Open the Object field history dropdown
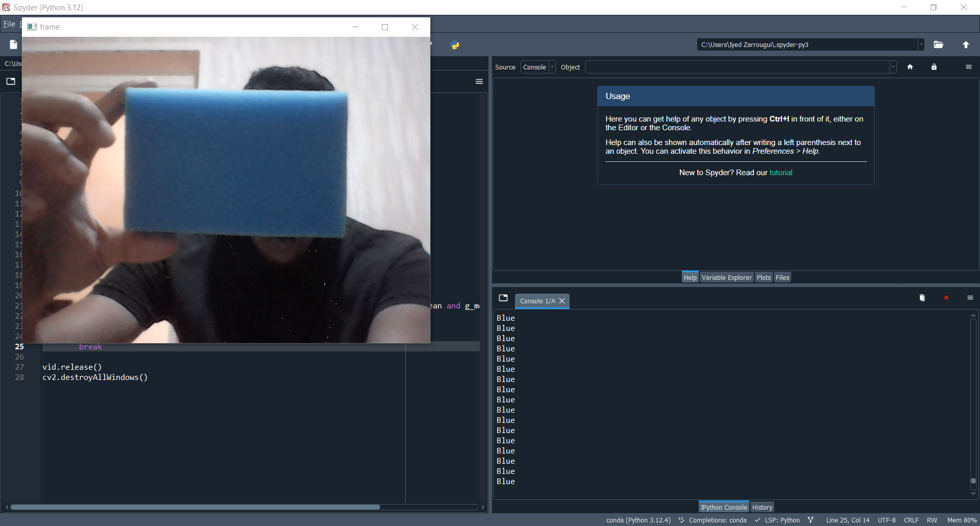The width and height of the screenshot is (980, 526). (892, 67)
